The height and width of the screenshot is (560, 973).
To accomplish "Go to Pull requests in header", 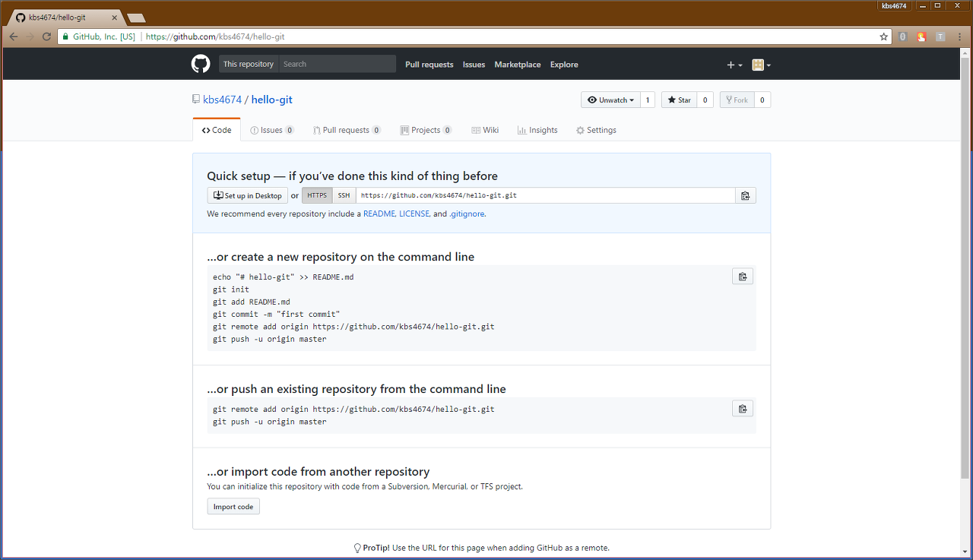I will (429, 65).
